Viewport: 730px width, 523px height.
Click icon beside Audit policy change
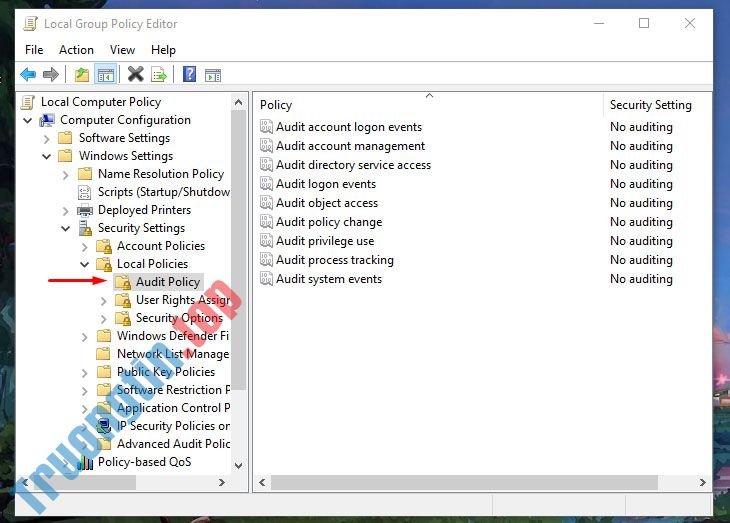pyautogui.click(x=266, y=222)
